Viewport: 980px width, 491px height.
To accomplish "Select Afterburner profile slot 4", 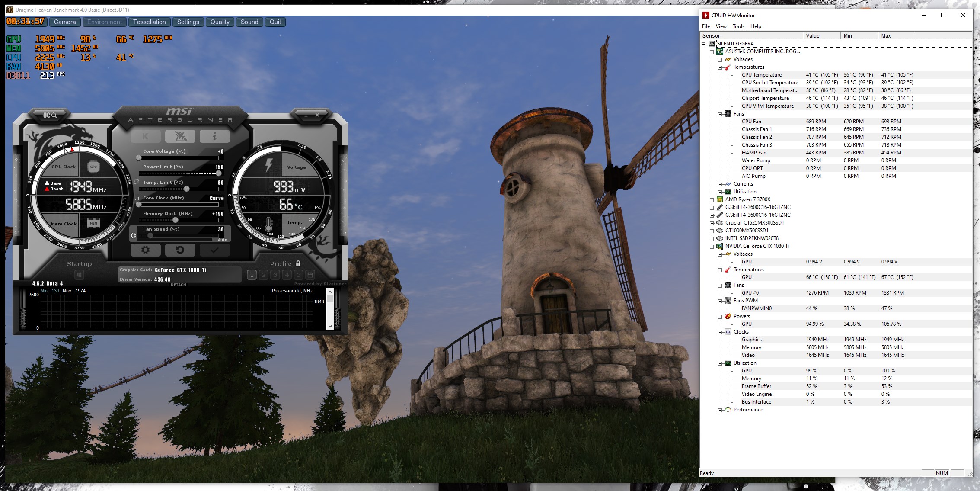I will tap(287, 275).
